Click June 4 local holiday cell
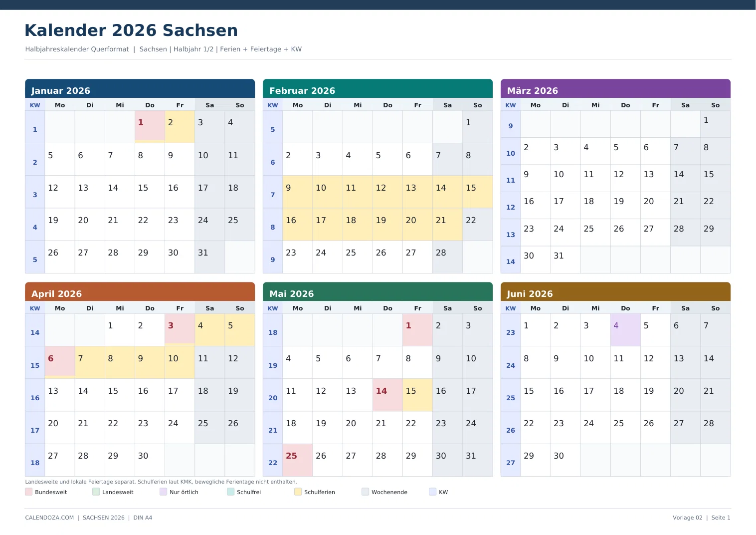This screenshot has height=535, width=756. point(625,330)
